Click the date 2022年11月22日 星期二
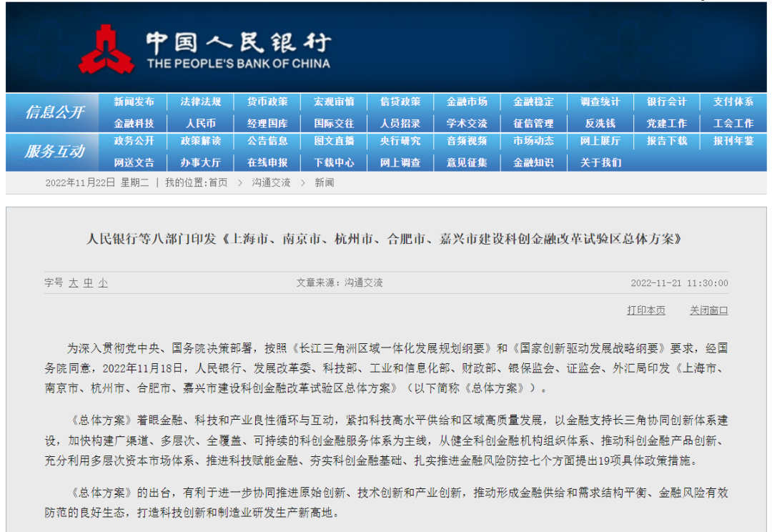Image resolution: width=772 pixels, height=532 pixels. (97, 183)
